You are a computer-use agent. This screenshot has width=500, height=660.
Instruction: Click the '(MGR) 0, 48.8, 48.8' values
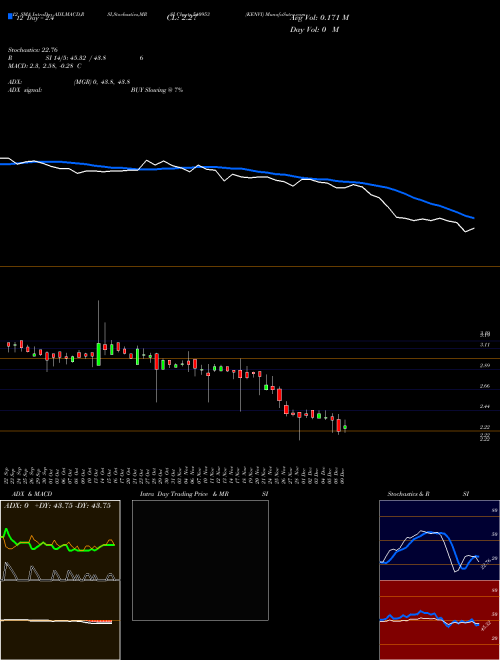(x=102, y=82)
